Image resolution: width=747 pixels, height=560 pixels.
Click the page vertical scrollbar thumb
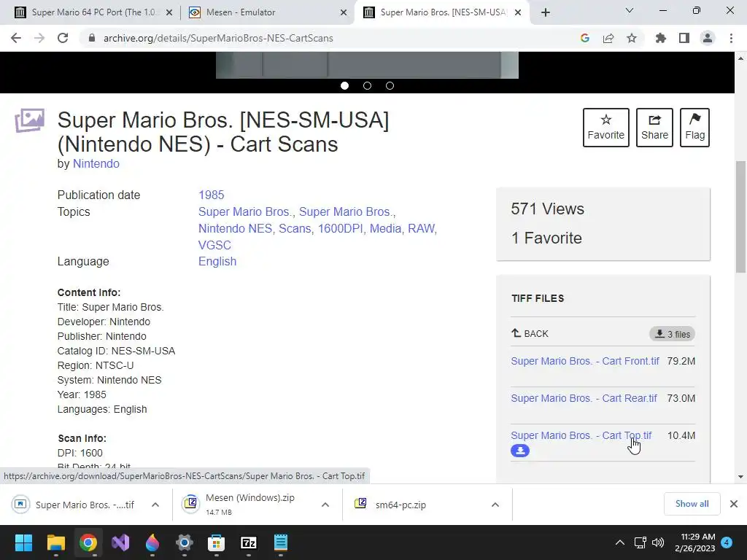[x=741, y=217]
